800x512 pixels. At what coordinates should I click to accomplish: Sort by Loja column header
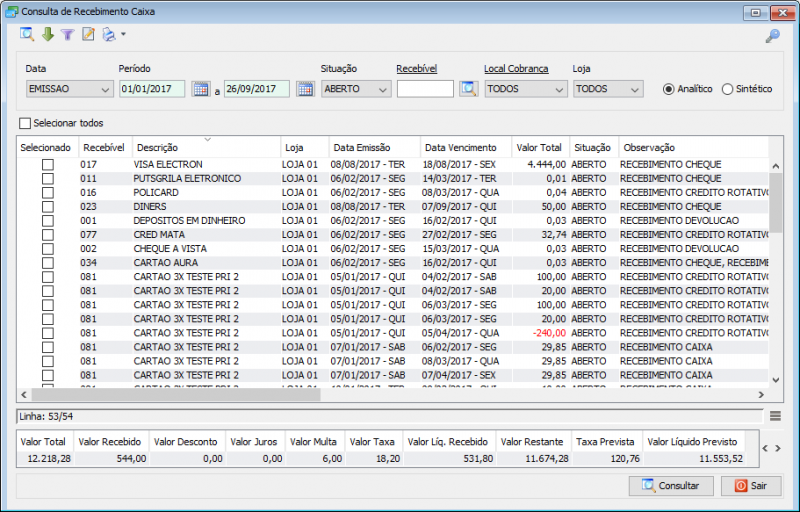[305, 147]
